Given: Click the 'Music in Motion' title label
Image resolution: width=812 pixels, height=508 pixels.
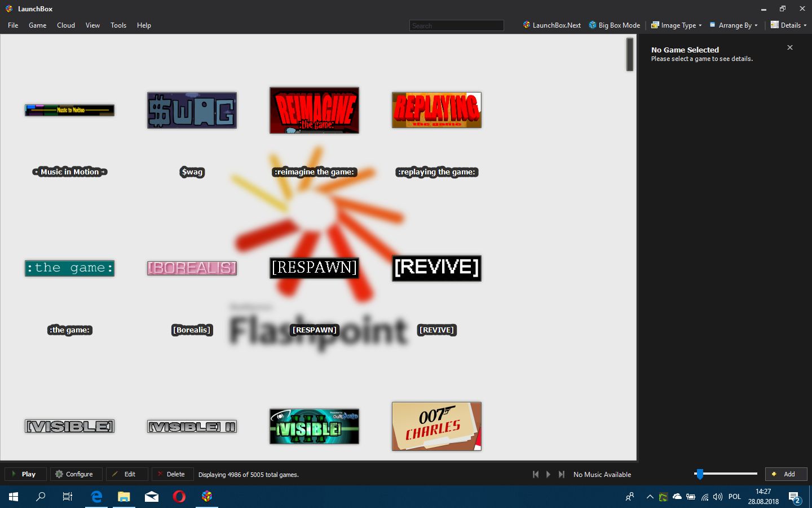Looking at the screenshot, I should tap(69, 172).
